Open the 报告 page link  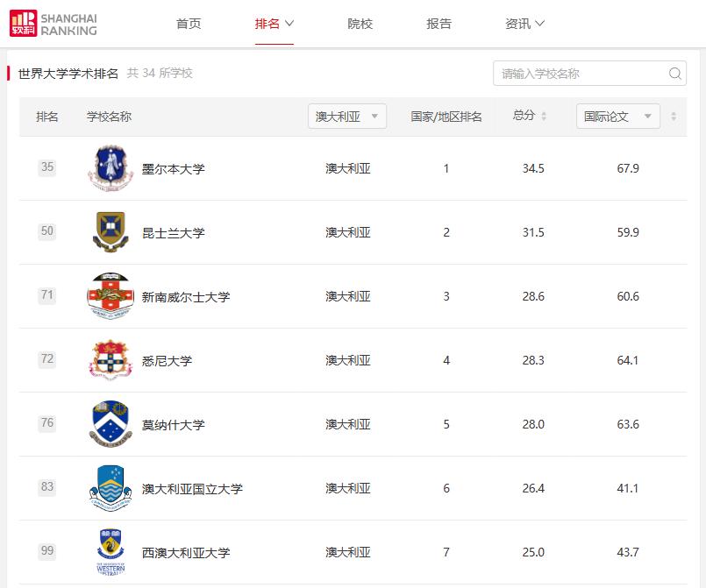tap(439, 24)
